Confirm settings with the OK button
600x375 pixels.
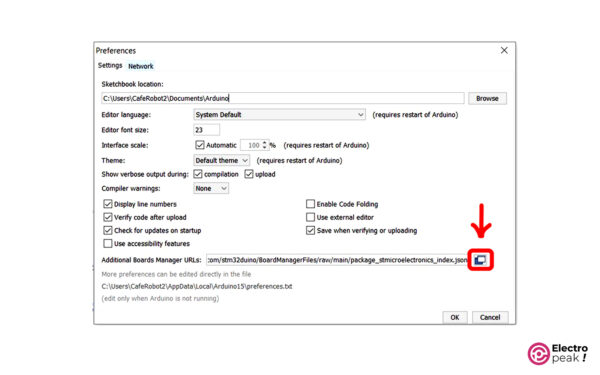[455, 317]
